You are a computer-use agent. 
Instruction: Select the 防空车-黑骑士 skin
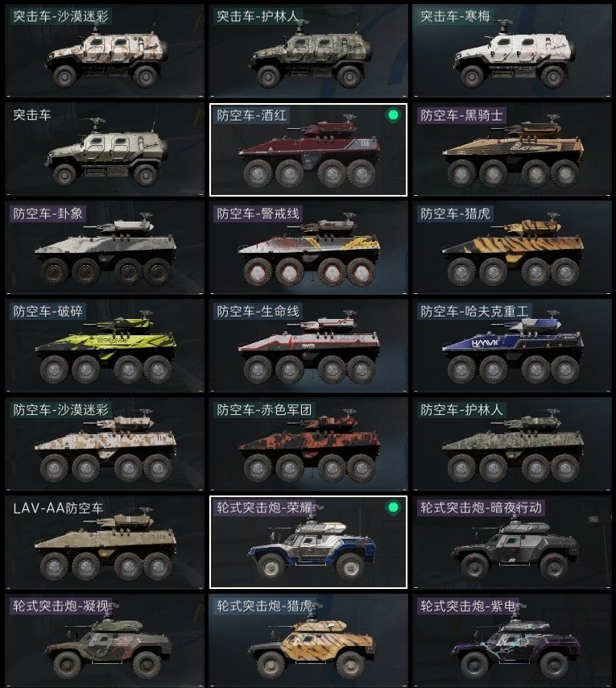(x=511, y=149)
